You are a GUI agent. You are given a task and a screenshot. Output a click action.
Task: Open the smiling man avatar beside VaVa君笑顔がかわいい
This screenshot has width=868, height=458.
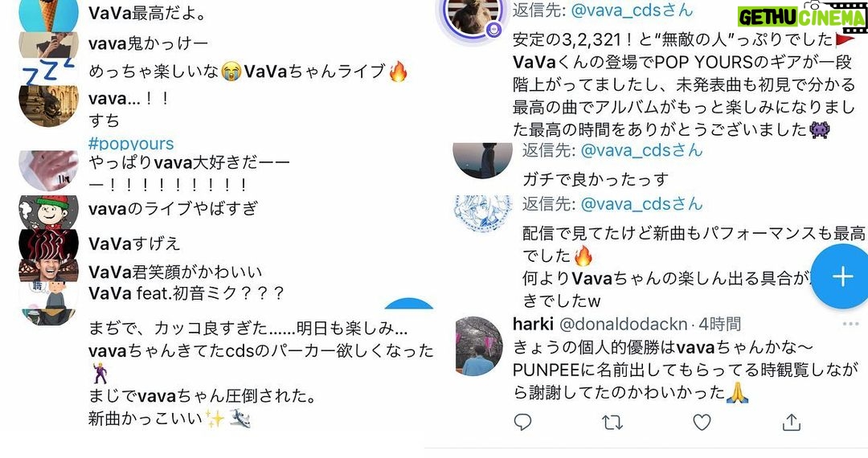coord(49,271)
